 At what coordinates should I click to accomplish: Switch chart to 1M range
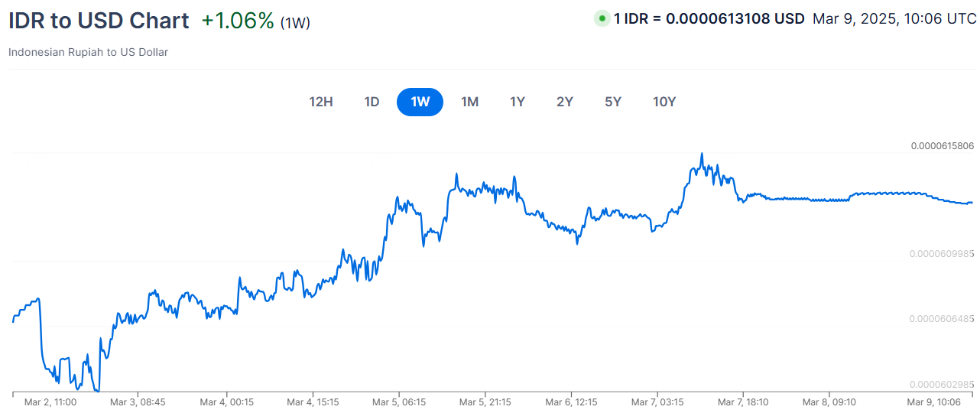tap(469, 102)
